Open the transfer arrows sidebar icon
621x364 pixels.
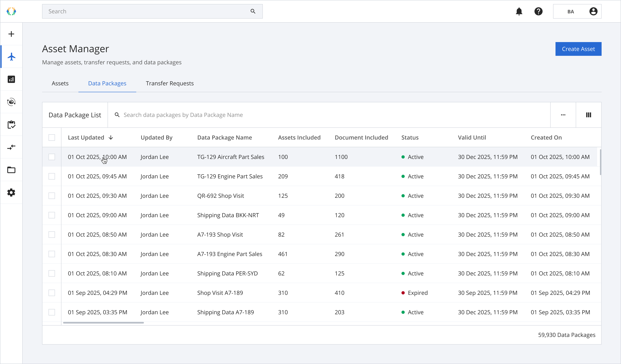[11, 147]
